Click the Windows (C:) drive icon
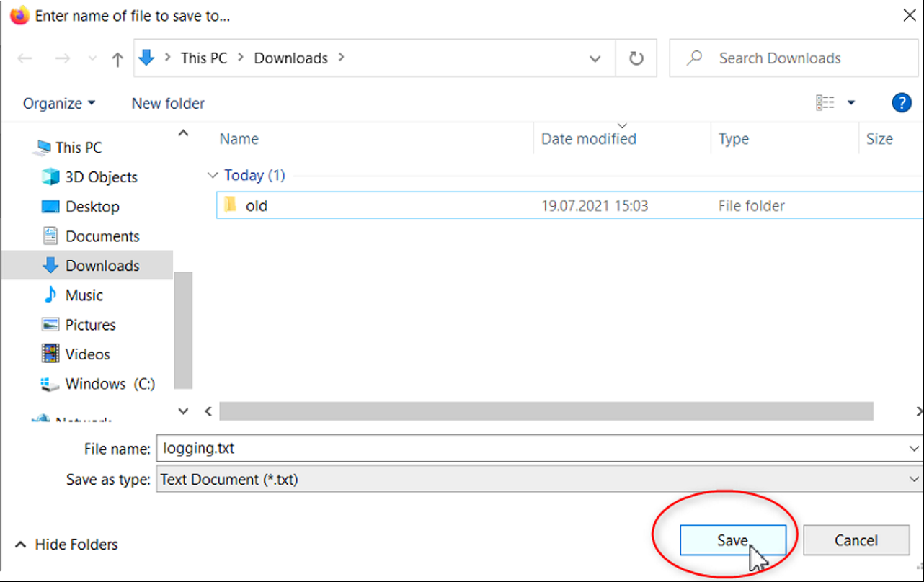 click(x=50, y=384)
